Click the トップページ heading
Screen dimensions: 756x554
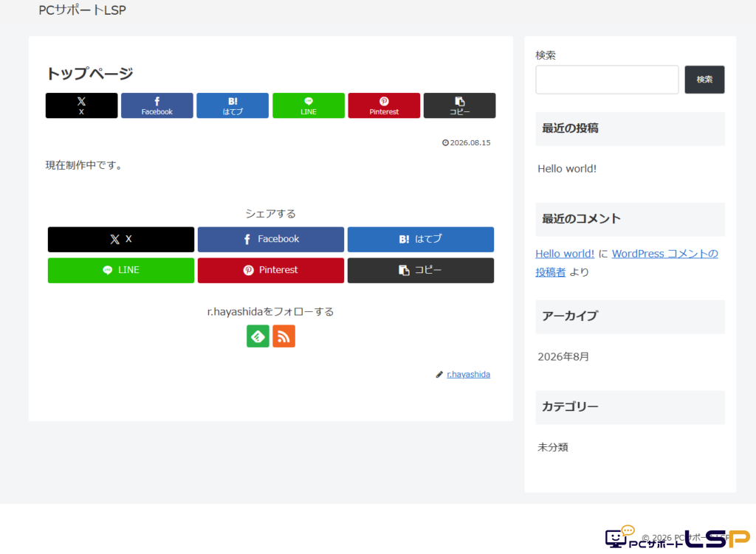click(x=89, y=74)
